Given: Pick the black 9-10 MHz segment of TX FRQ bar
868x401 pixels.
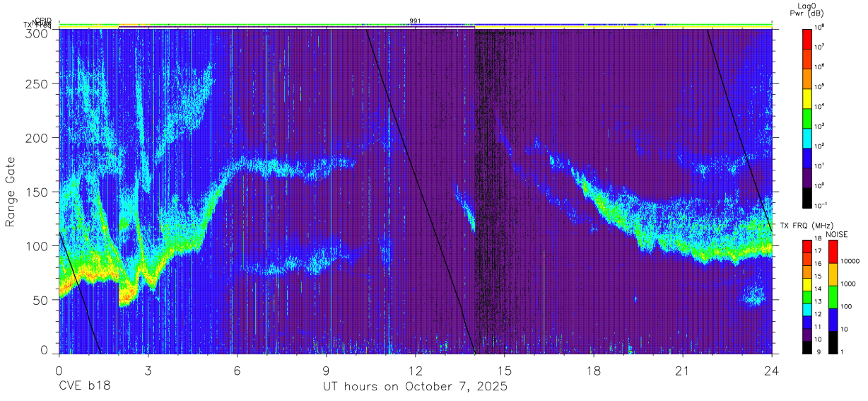Looking at the screenshot, I should tap(808, 347).
